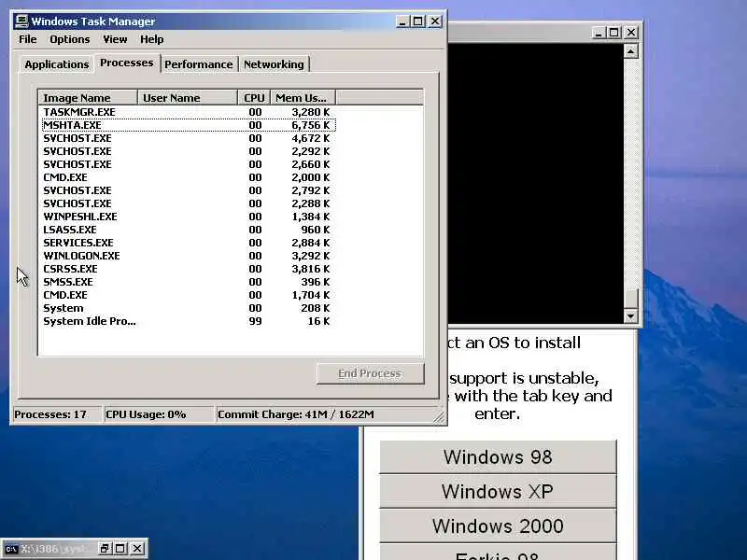Select the CSRSS.EXE process row

[189, 269]
